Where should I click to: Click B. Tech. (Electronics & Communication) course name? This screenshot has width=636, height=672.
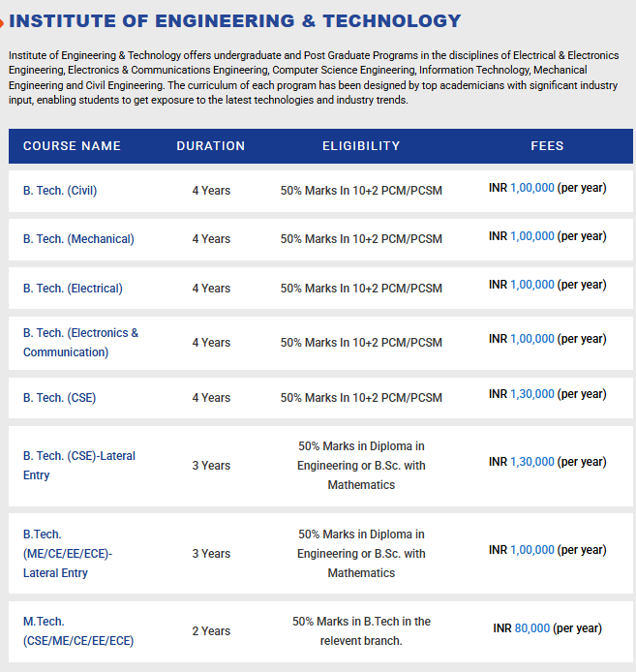[x=80, y=343]
